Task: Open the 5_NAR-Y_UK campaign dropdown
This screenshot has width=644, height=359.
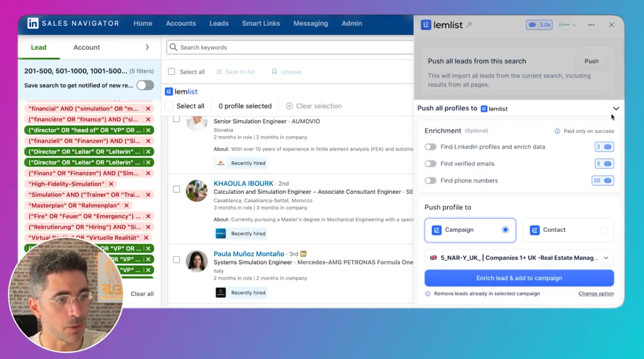Action: tap(519, 258)
